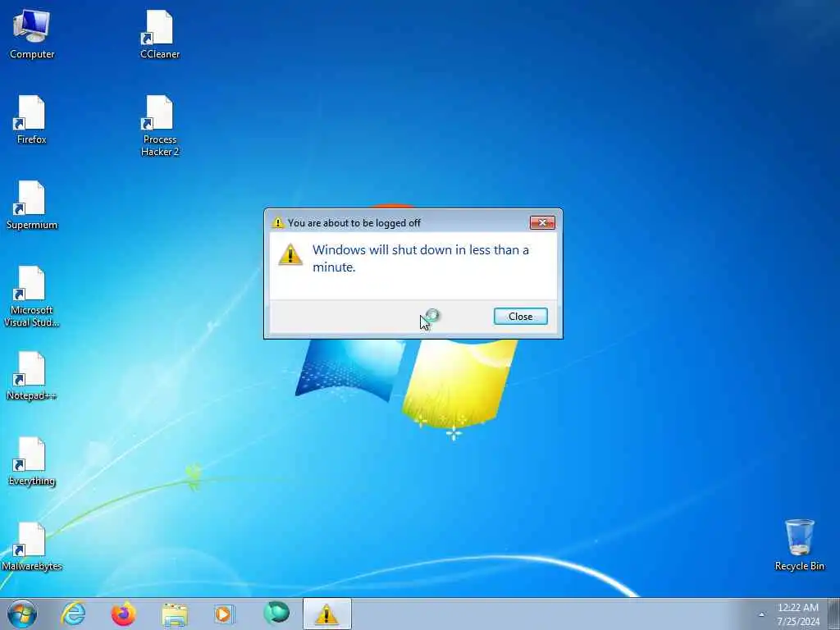
Task: Open Windows Media Player from taskbar
Action: pyautogui.click(x=224, y=614)
